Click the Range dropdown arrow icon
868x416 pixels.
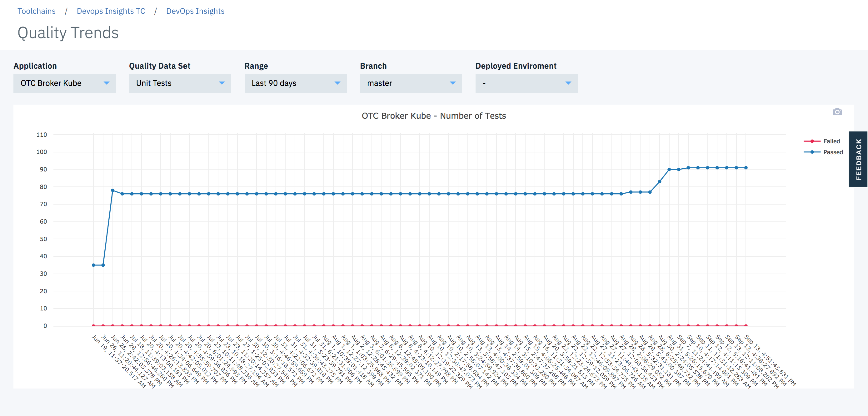point(337,83)
